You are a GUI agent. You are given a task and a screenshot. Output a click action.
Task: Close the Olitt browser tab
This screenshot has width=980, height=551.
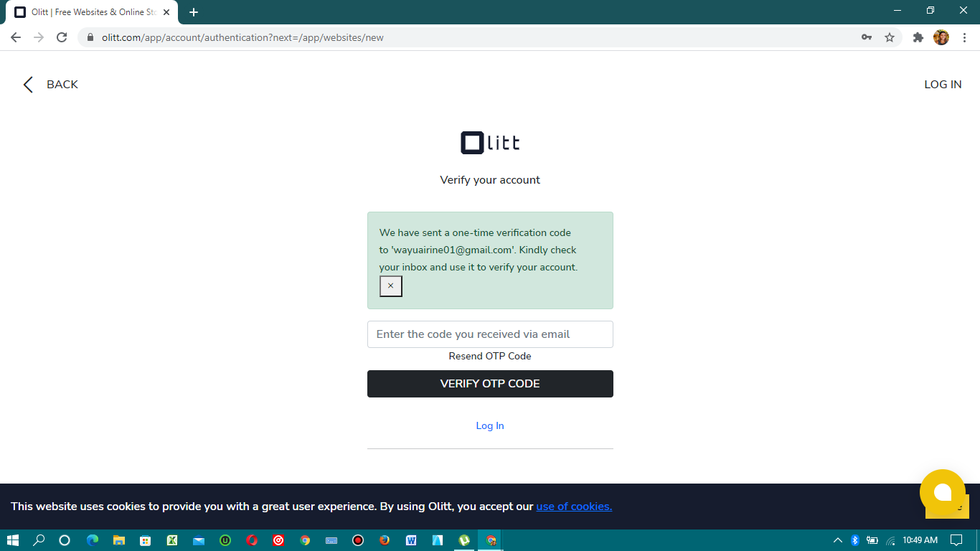coord(166,12)
